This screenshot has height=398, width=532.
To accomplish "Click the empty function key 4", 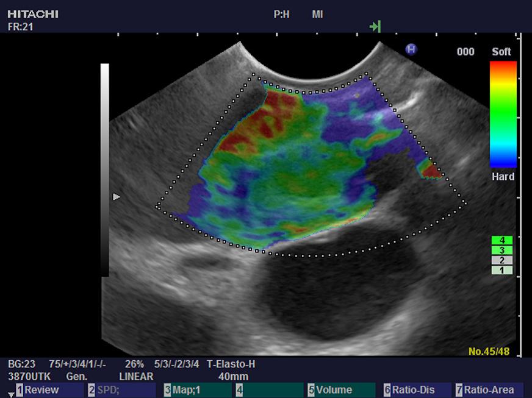I will point(270,390).
